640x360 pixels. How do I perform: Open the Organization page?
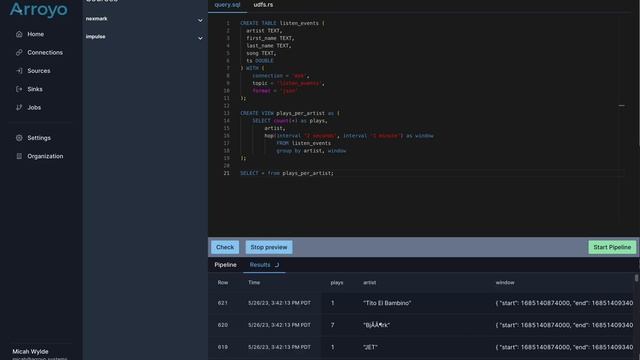45,156
